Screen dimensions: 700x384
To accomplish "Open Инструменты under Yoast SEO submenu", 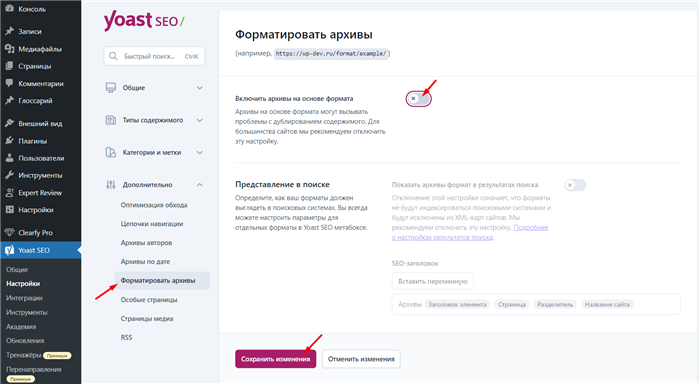I will click(26, 312).
